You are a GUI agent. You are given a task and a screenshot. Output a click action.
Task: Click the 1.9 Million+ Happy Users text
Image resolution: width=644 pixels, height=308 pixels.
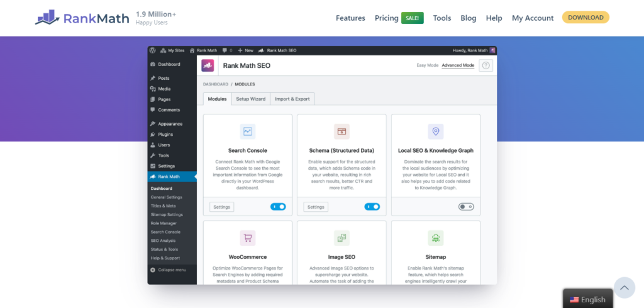[x=156, y=18]
